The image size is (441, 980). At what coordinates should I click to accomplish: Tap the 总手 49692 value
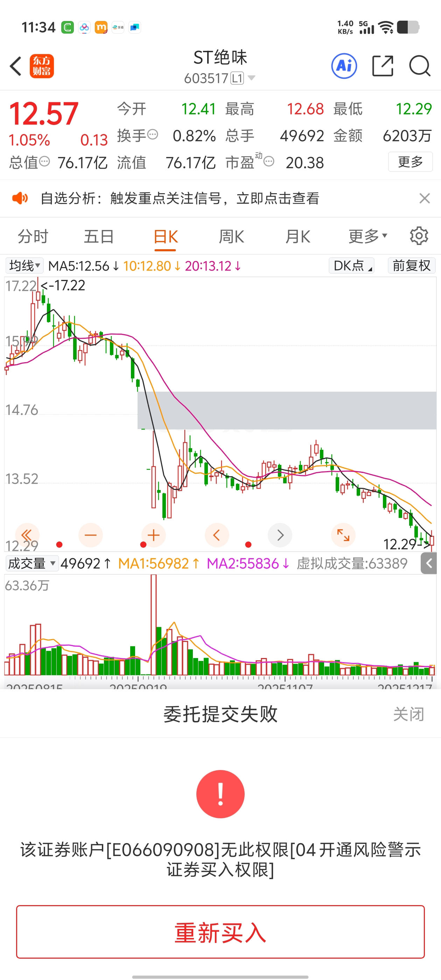click(302, 136)
